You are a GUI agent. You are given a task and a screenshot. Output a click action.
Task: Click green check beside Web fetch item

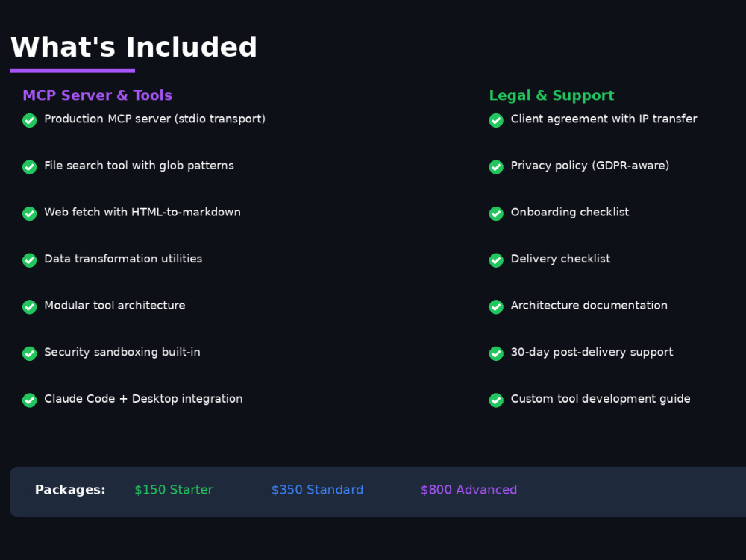pyautogui.click(x=30, y=213)
